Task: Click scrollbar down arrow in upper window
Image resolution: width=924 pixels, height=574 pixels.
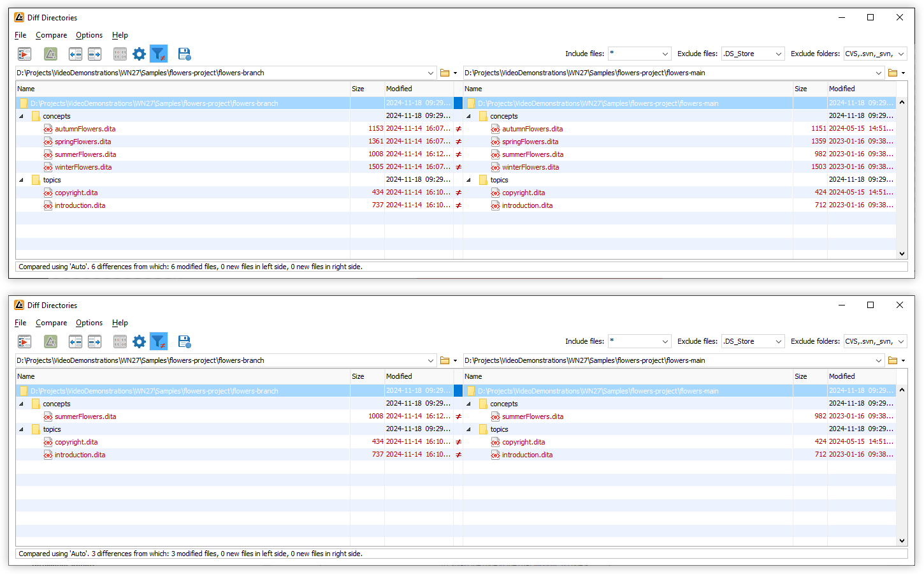Action: pos(902,253)
